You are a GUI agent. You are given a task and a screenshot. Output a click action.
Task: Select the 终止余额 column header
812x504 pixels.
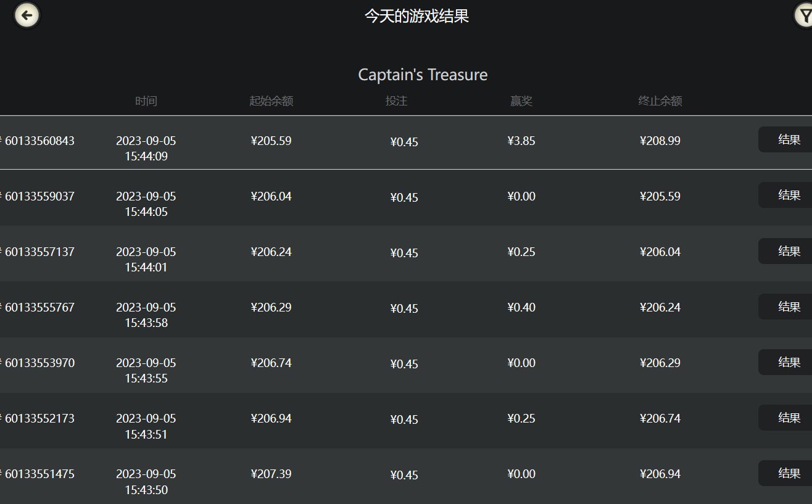pyautogui.click(x=660, y=101)
